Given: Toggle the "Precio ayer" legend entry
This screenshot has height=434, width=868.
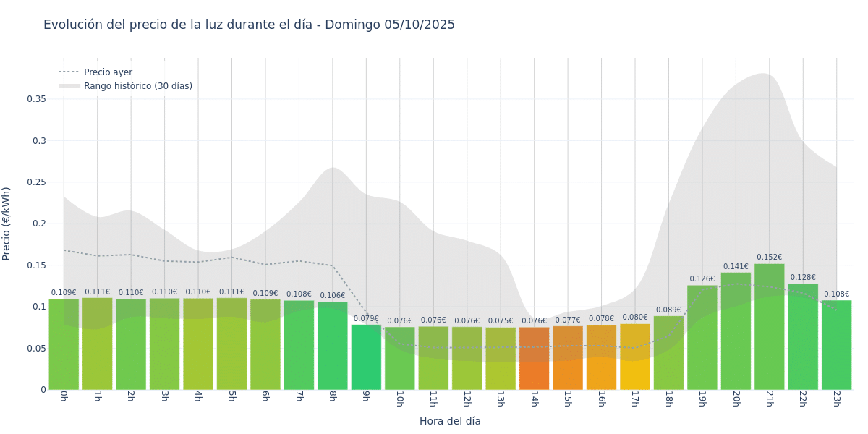Looking at the screenshot, I should point(108,72).
